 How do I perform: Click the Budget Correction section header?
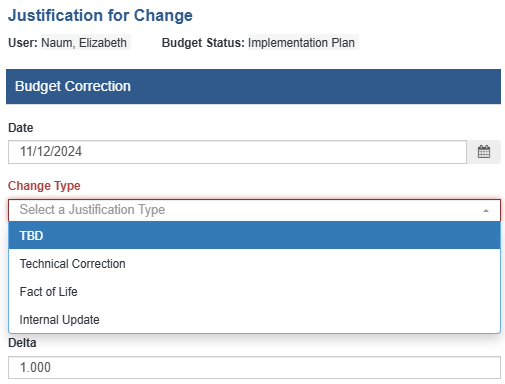[253, 86]
